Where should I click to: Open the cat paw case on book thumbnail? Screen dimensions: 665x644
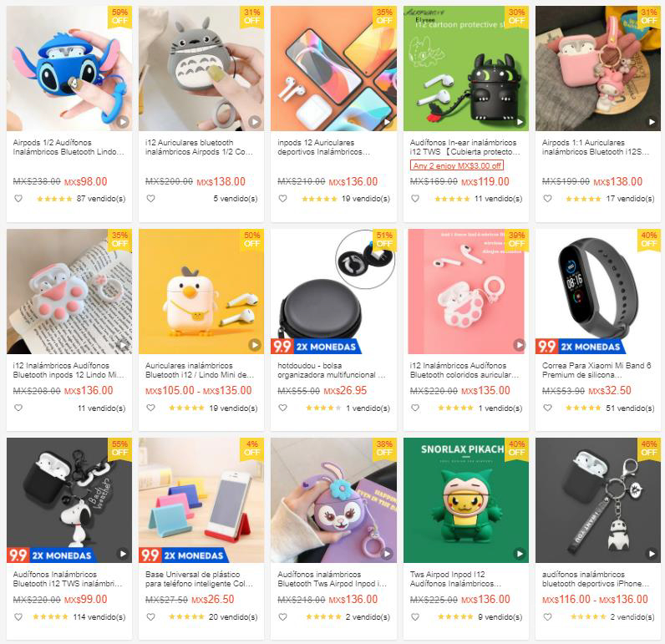69,292
